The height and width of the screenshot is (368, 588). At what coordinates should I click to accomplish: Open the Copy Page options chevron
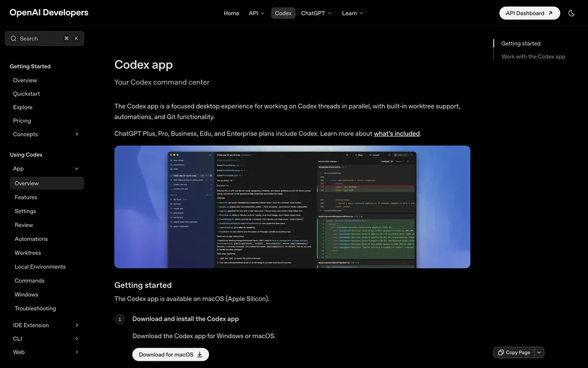[x=538, y=351]
